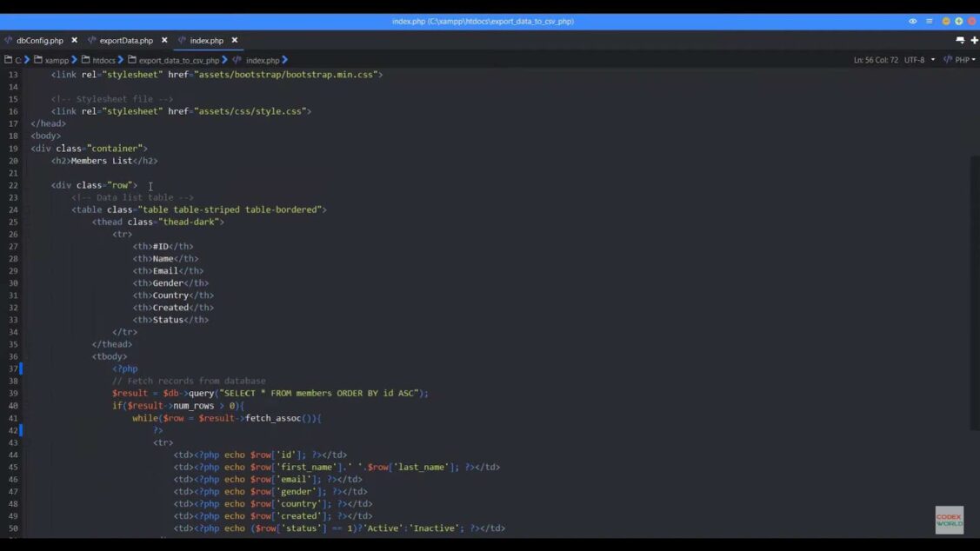Expand the chevron after index.php breadcrumb
Viewport: 980px width, 551px height.
coord(285,60)
